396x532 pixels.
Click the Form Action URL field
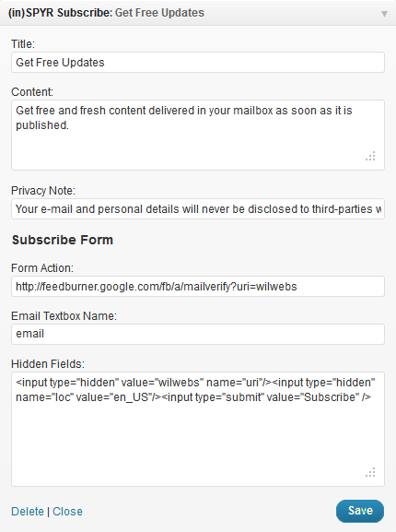(x=198, y=287)
